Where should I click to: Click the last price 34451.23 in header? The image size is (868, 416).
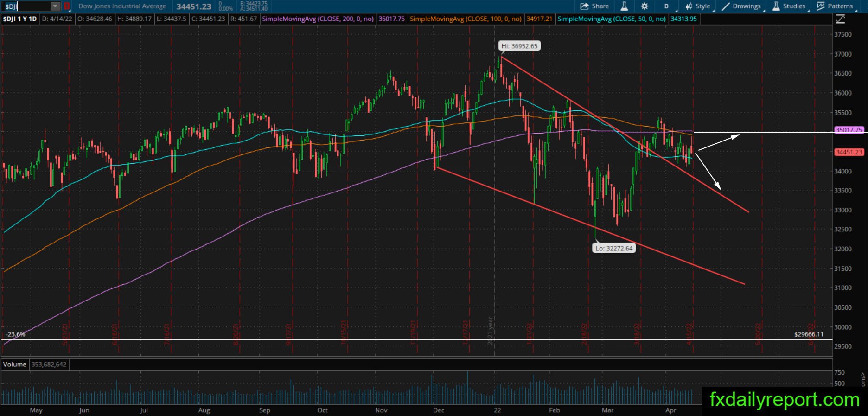click(194, 6)
